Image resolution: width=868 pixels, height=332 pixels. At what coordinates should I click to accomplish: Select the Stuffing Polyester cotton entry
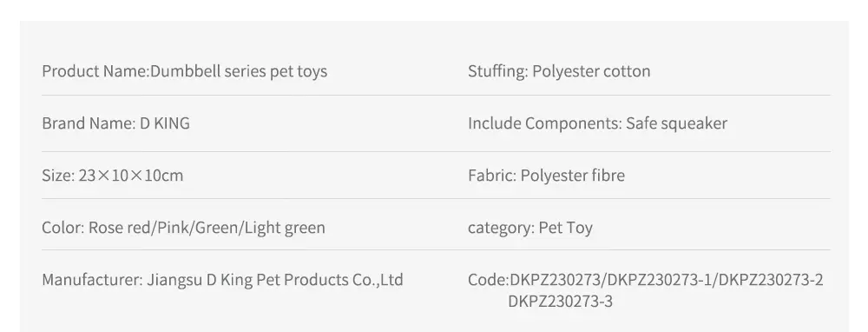(559, 71)
